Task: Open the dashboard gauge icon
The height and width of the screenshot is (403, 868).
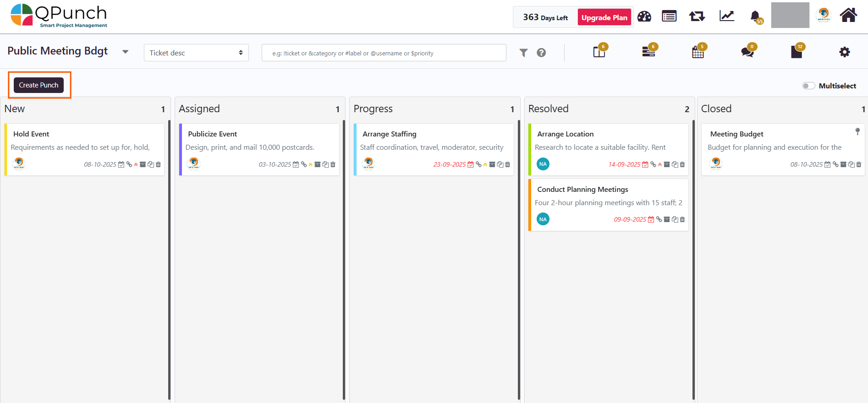Action: (x=644, y=17)
